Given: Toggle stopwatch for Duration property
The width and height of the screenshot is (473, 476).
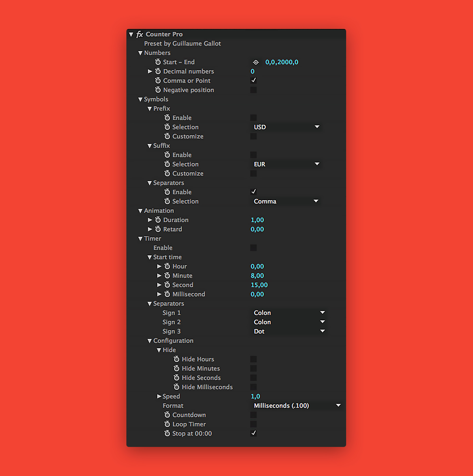Looking at the screenshot, I should point(158,220).
